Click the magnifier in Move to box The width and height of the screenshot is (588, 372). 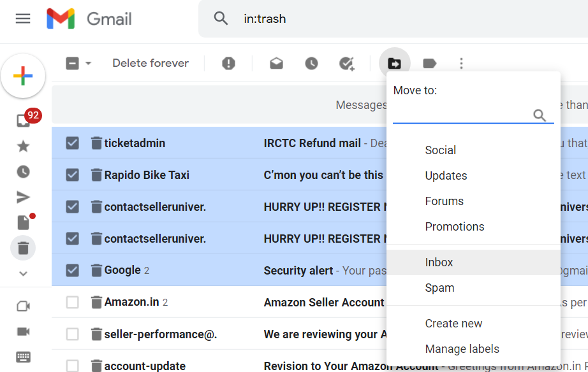click(540, 115)
